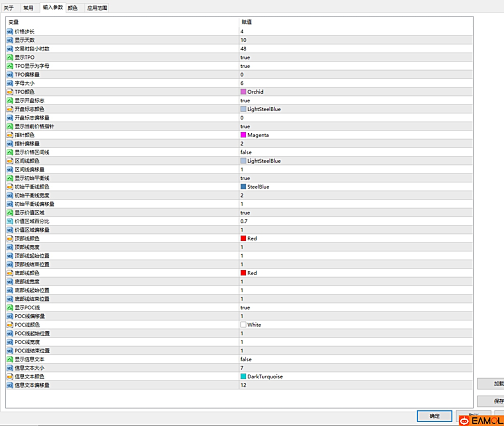Click the color icon beside 开盘标志颜色
Image resolution: width=504 pixels, height=426 pixels.
click(x=10, y=109)
